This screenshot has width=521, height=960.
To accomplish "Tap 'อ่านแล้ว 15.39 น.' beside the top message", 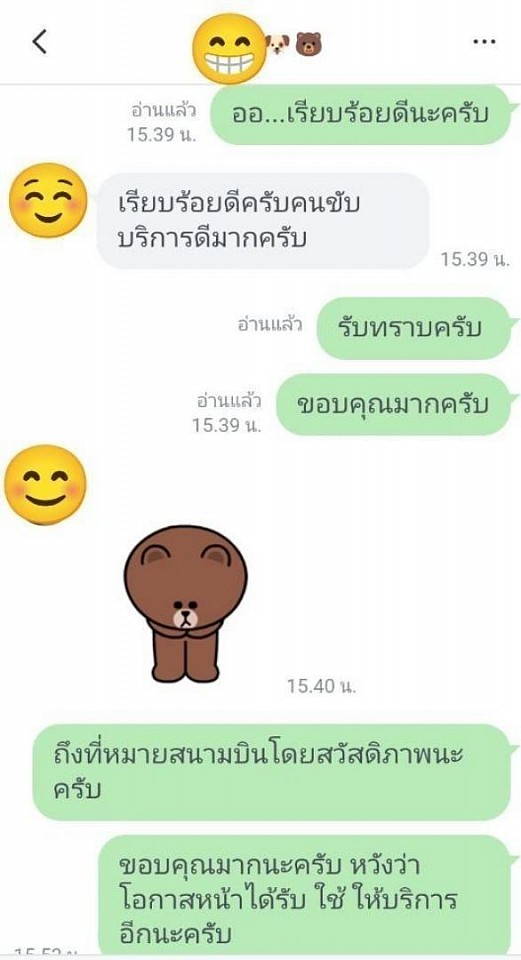I will (x=162, y=122).
